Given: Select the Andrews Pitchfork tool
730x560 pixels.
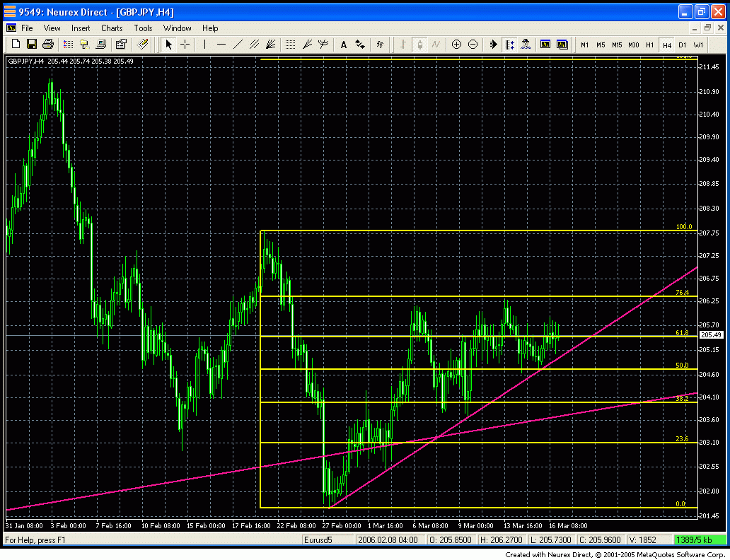Looking at the screenshot, I should pyautogui.click(x=323, y=45).
